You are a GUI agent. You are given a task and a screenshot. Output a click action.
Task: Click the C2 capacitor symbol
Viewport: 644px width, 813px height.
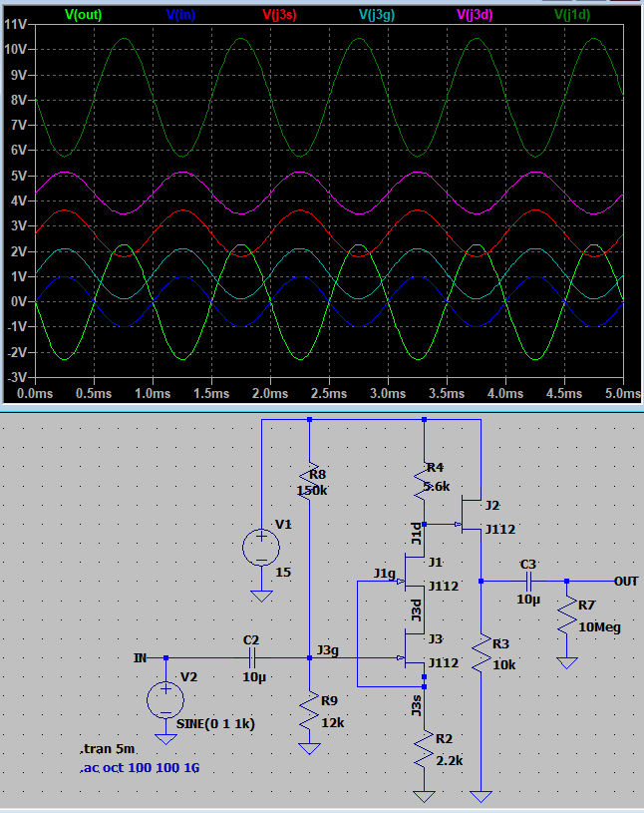point(251,657)
